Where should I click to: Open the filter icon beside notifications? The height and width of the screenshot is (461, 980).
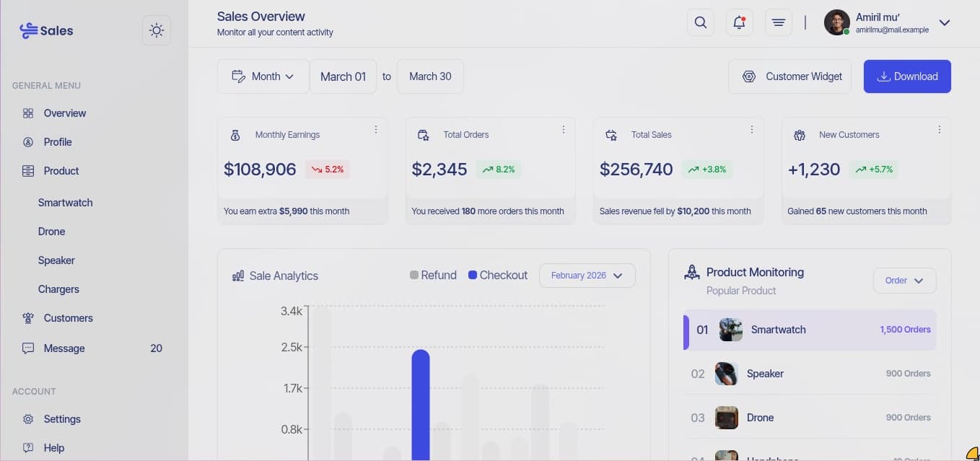click(778, 22)
